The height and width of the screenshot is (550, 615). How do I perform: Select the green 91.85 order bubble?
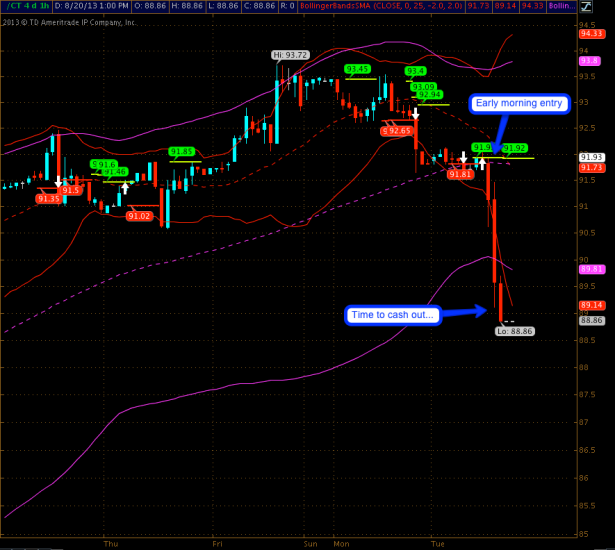click(182, 152)
